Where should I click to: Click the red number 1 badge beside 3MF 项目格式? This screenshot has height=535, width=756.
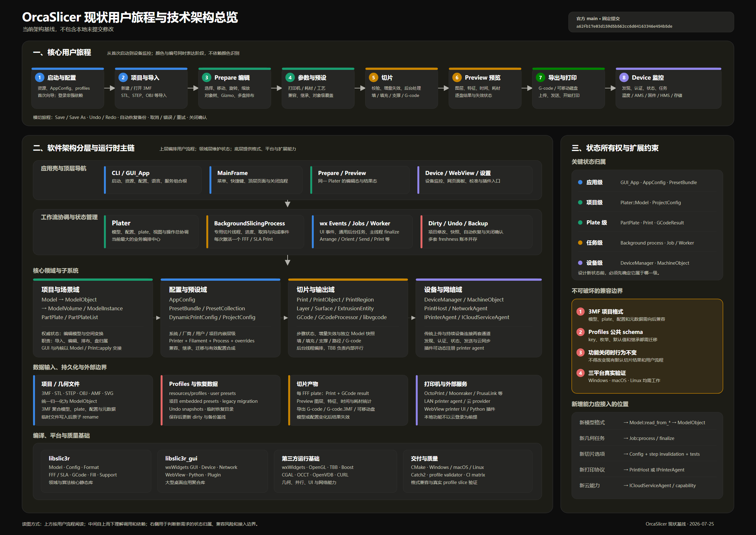(x=581, y=311)
